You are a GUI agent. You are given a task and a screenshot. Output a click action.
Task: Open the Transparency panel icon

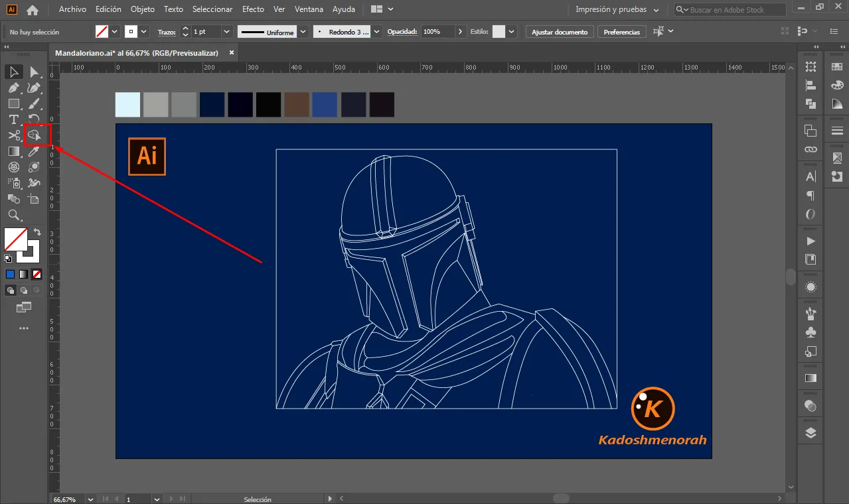coord(810,406)
